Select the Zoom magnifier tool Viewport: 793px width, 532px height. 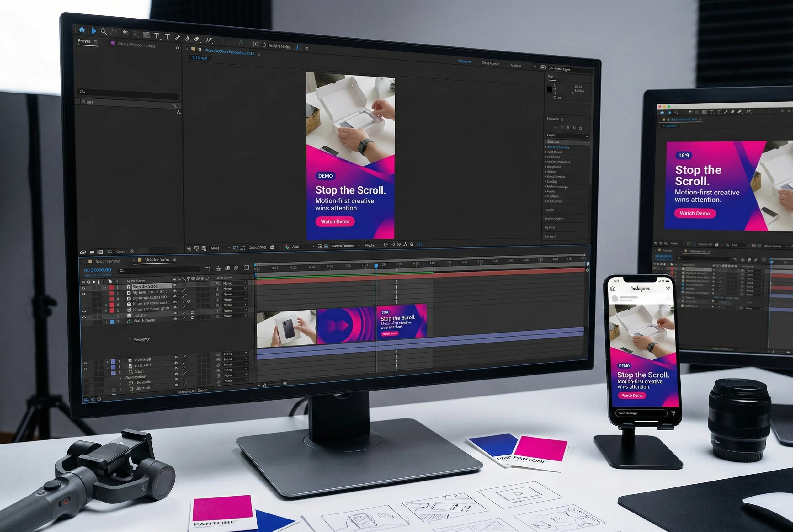pos(104,31)
